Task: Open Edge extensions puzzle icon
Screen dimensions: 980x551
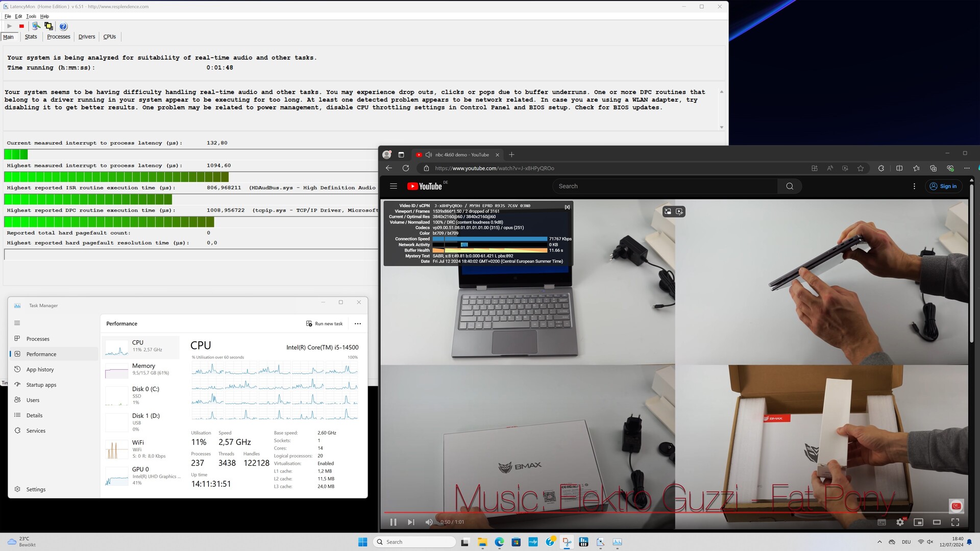Action: coord(881,168)
